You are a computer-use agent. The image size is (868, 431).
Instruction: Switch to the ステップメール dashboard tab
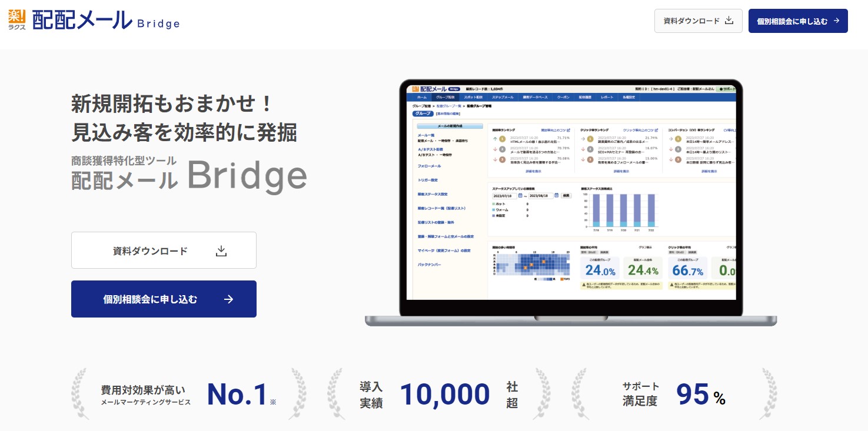pyautogui.click(x=503, y=97)
